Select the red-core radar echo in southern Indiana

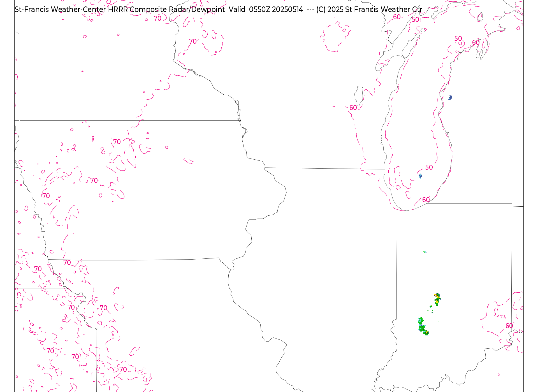point(437,299)
